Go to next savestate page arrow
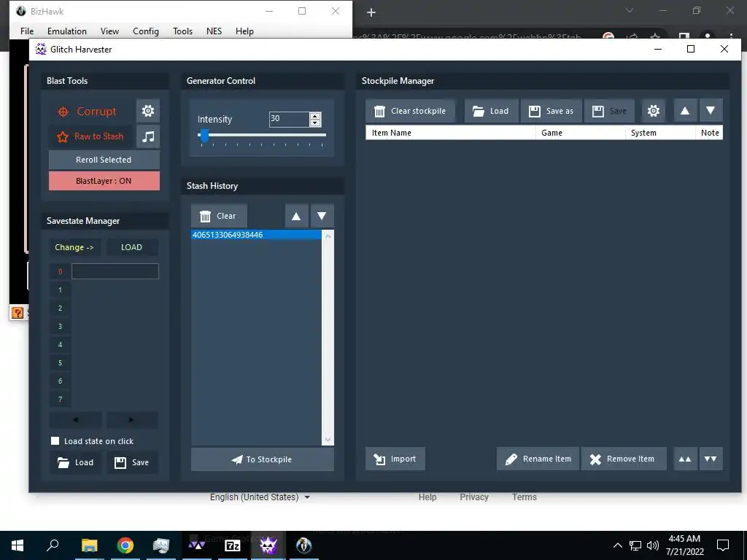The height and width of the screenshot is (560, 747). point(131,419)
